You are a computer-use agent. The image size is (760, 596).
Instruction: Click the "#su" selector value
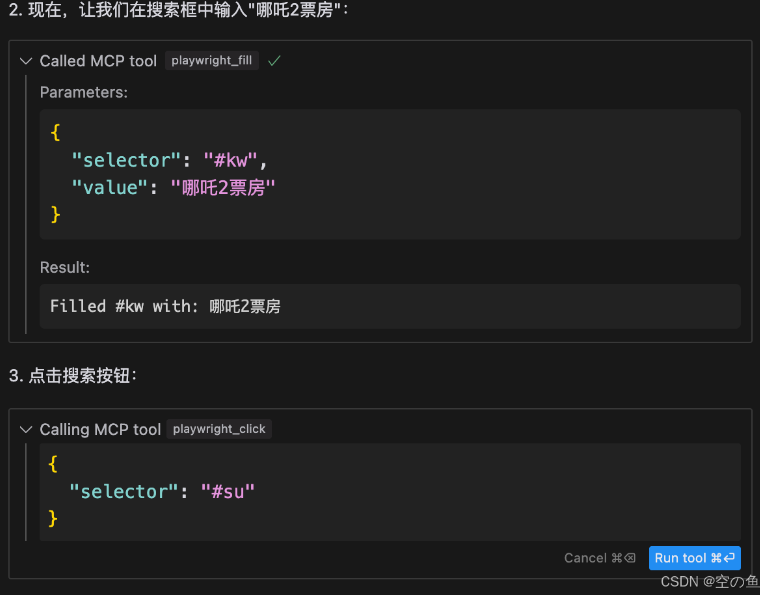tap(227, 491)
